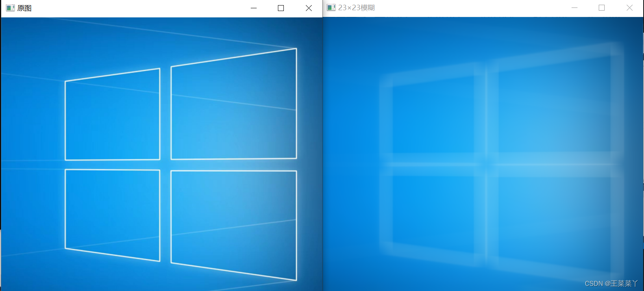This screenshot has height=291, width=644.
Task: Minimize the 原图 window
Action: point(254,8)
